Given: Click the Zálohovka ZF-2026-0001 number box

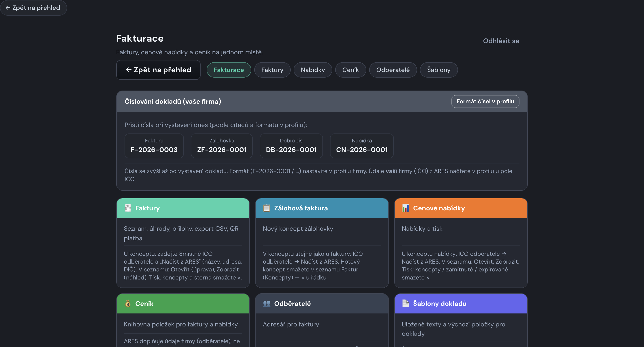Looking at the screenshot, I should pos(222,146).
